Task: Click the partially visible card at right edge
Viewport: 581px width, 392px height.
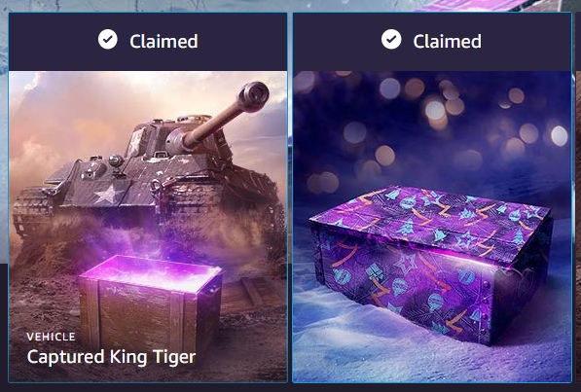Action: point(578,196)
